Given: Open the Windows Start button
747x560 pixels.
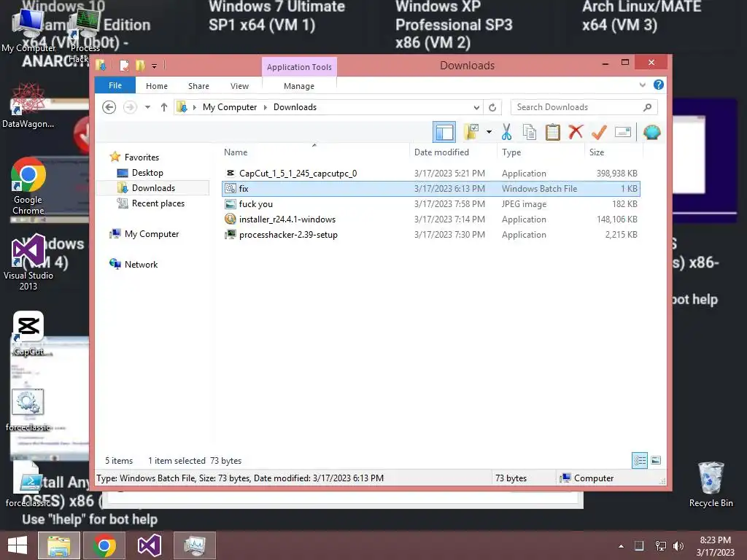Looking at the screenshot, I should 18,545.
